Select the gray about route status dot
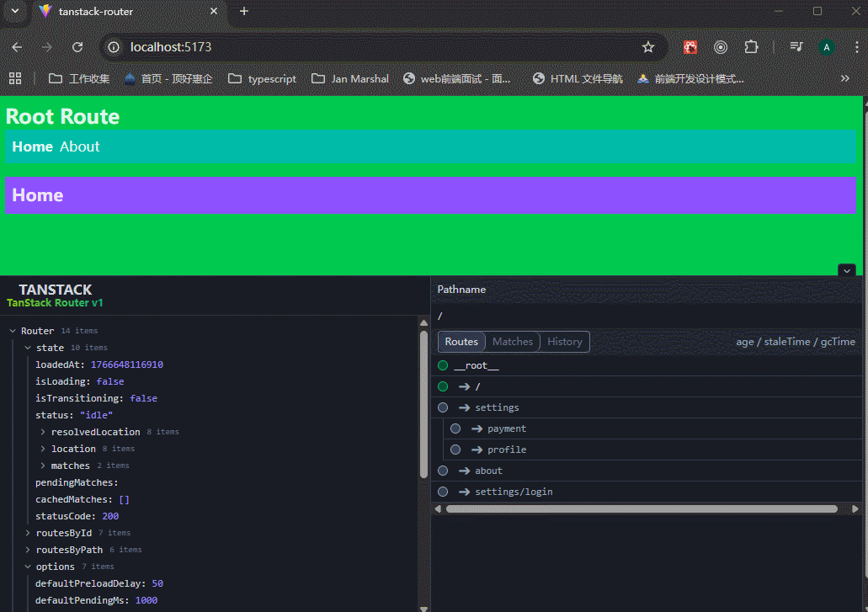 coord(443,471)
